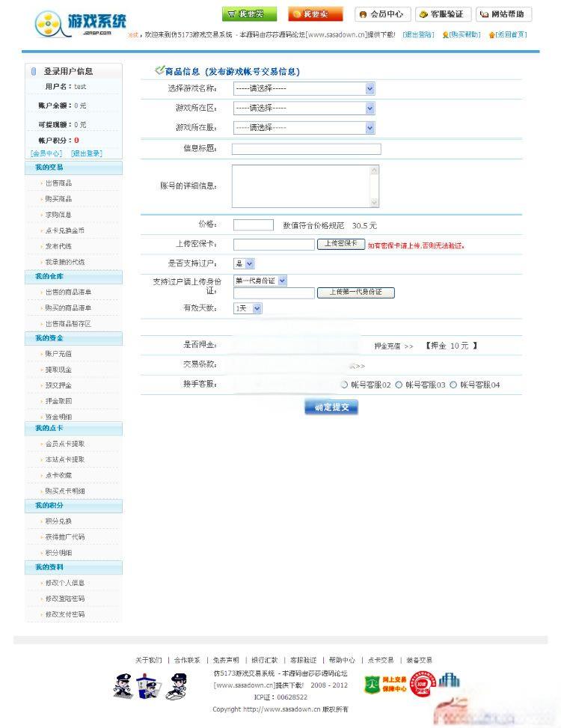561x728 pixels.
Task: Click the 游戏系统 site logo
Action: pyautogui.click(x=81, y=24)
